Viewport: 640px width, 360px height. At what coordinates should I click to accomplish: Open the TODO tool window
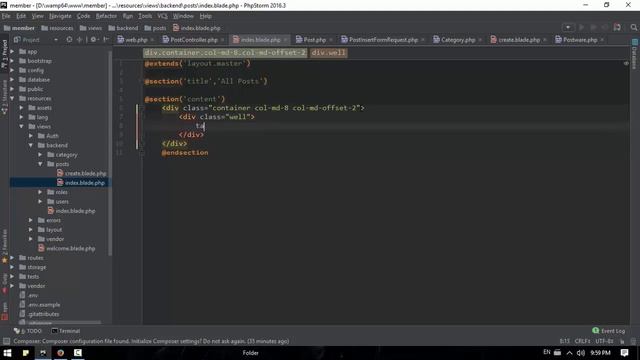28,331
